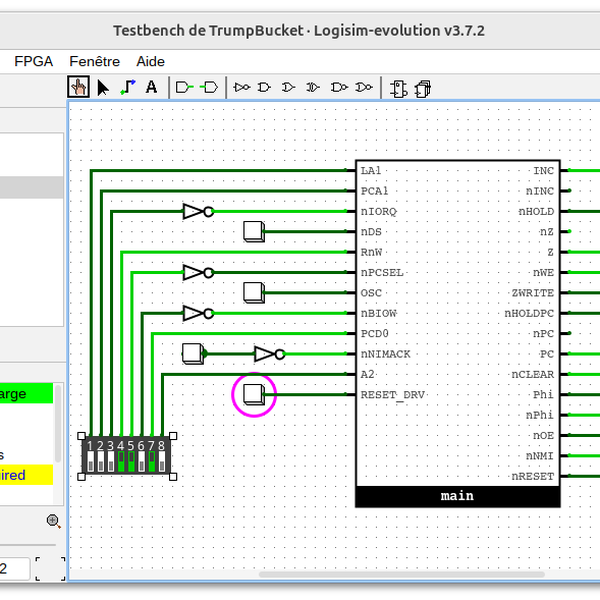Viewport: 600px width, 600px height.
Task: Click the nIORQ input label
Action: tap(378, 211)
